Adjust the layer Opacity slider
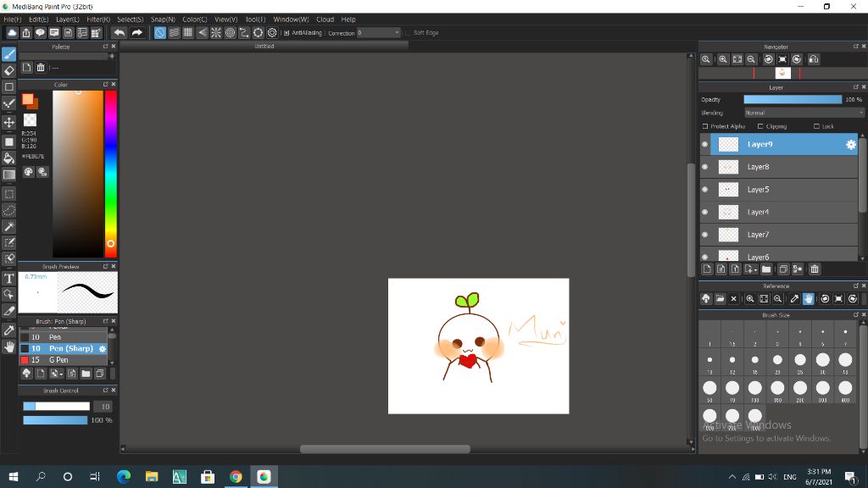Viewport: 868px width, 488px height. point(793,100)
